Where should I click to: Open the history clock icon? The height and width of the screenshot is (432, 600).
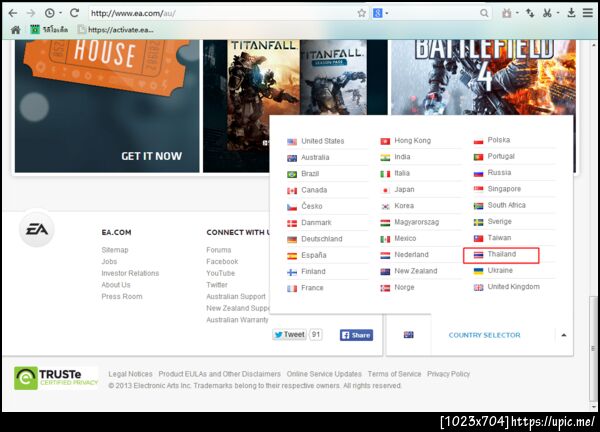(x=49, y=13)
